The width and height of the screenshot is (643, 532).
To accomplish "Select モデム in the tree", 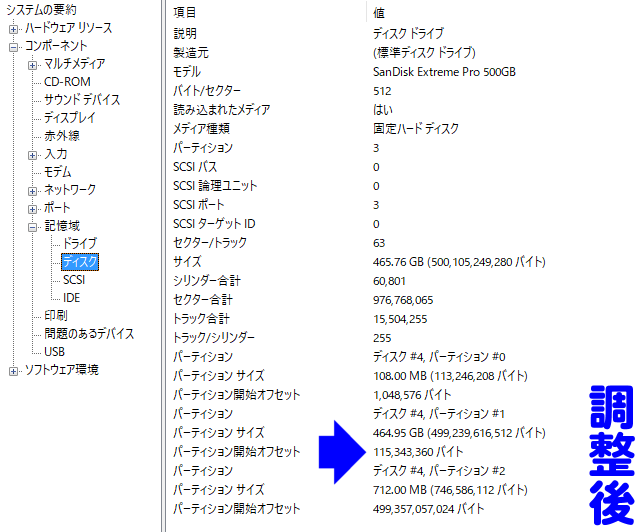I will pyautogui.click(x=58, y=171).
